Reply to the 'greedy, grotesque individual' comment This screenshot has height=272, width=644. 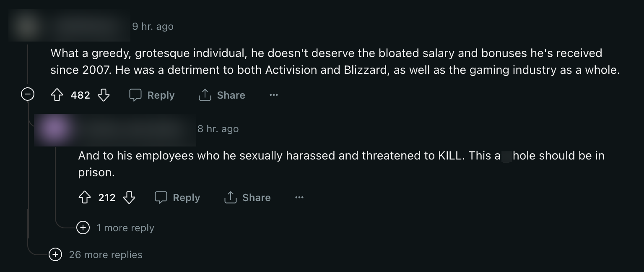pyautogui.click(x=152, y=95)
